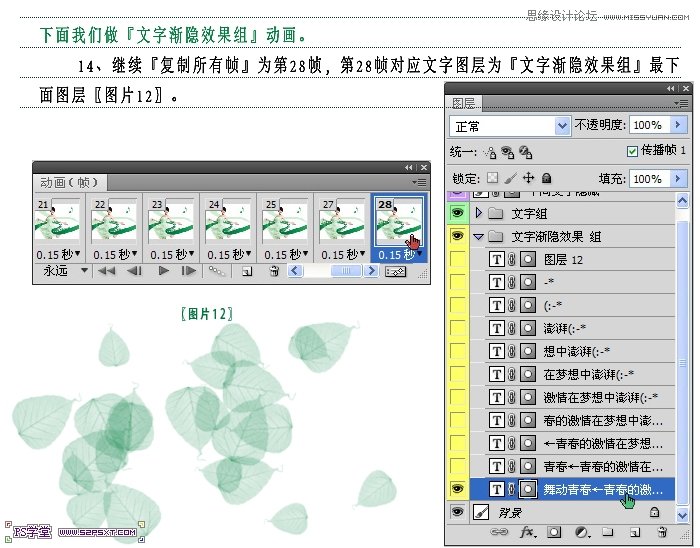Screen dimensions: 700x548
Task: Open opacity 不透明度 slider arrow
Action: tap(678, 125)
